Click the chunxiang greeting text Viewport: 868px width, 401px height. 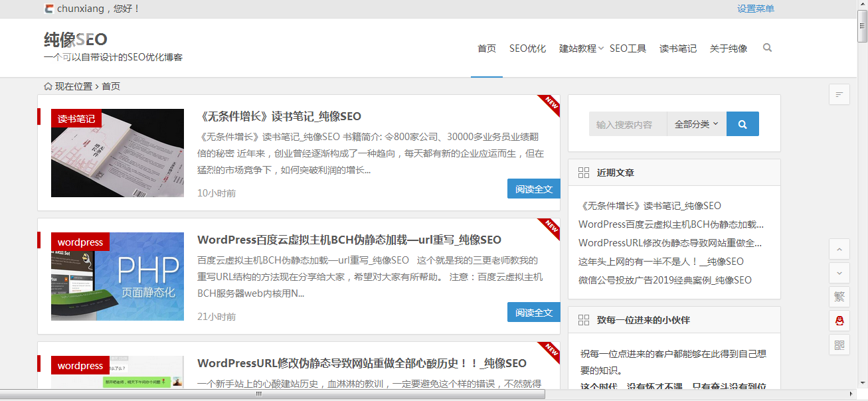pyautogui.click(x=98, y=9)
